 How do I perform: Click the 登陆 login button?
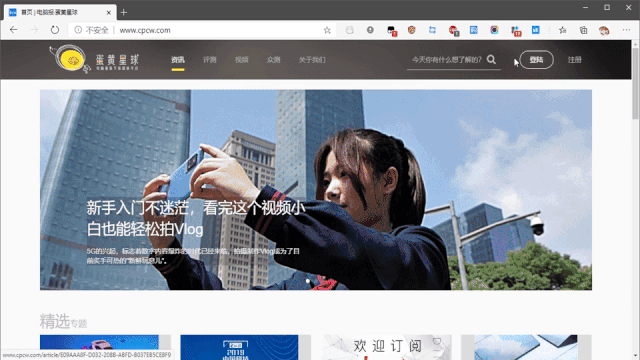click(536, 60)
